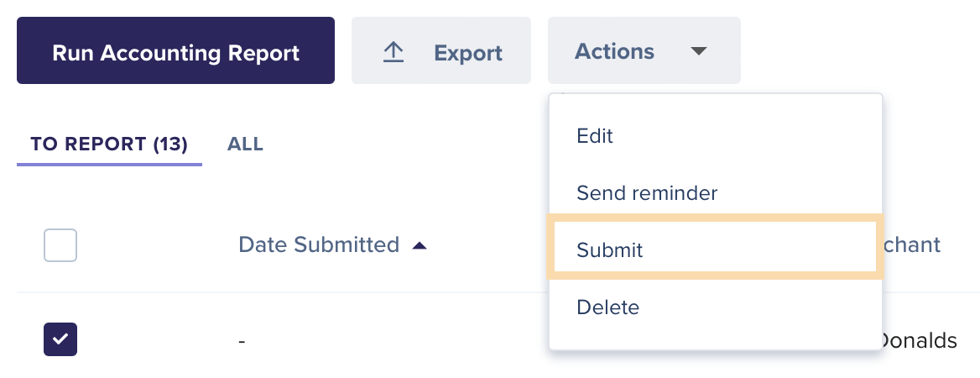Open the Actions dropdown menu
980x378 pixels.
point(644,51)
